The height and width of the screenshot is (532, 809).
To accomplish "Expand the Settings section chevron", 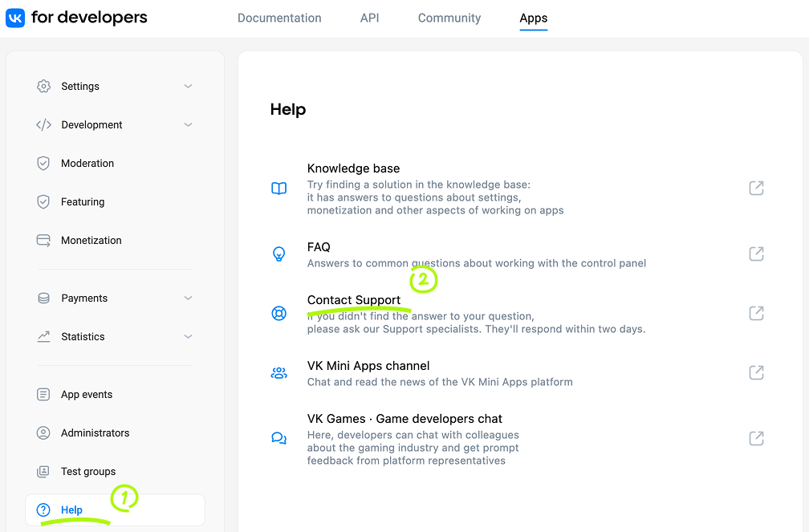I will (189, 86).
